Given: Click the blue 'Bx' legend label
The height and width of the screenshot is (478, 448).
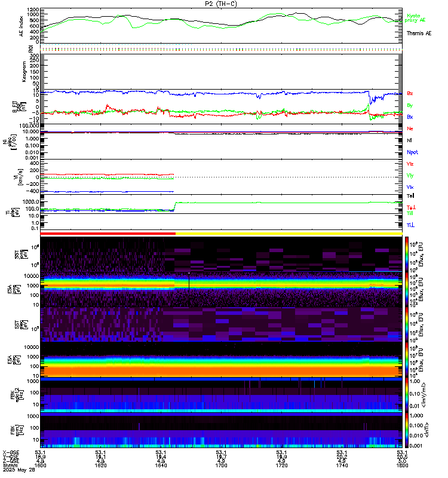Looking at the screenshot, I should coord(410,117).
